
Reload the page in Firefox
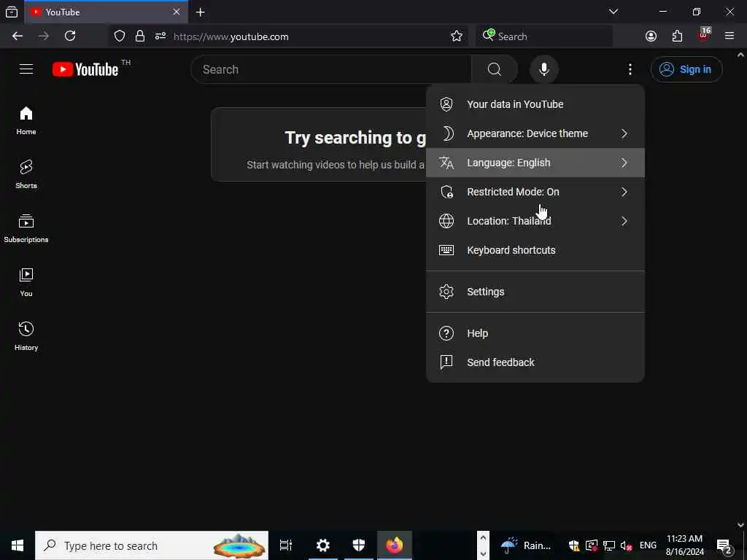tap(70, 36)
